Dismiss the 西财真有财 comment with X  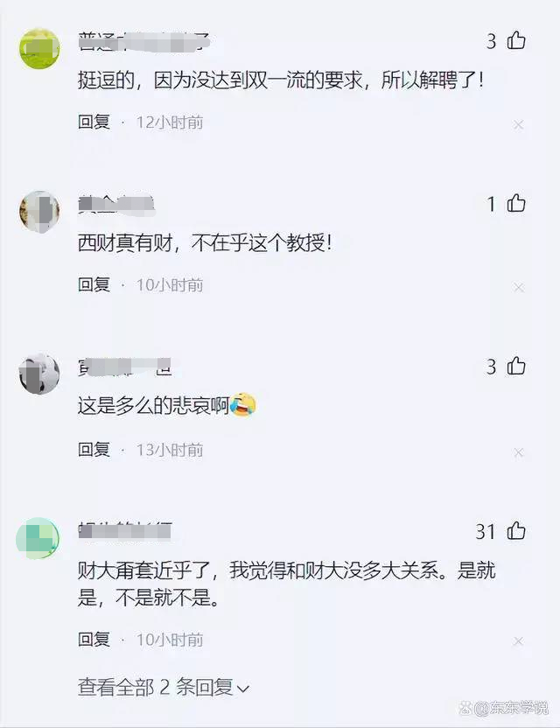(518, 287)
